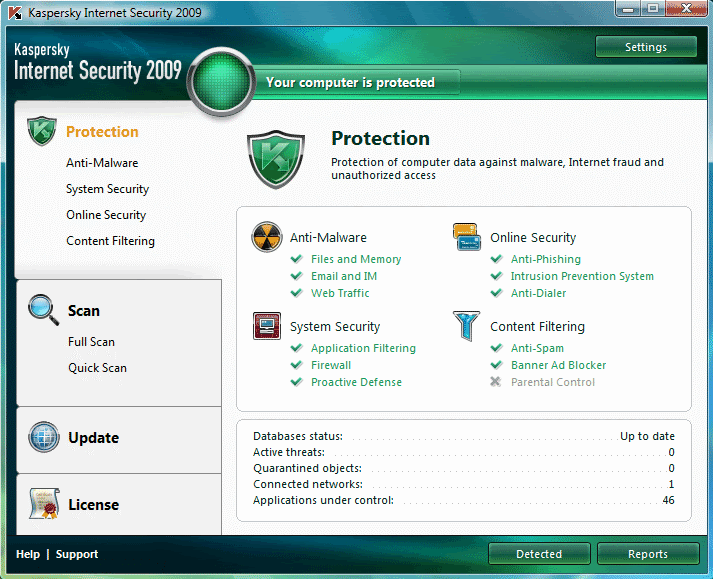Open Anti-Malware in the sidebar
This screenshot has width=713, height=579.
[102, 163]
